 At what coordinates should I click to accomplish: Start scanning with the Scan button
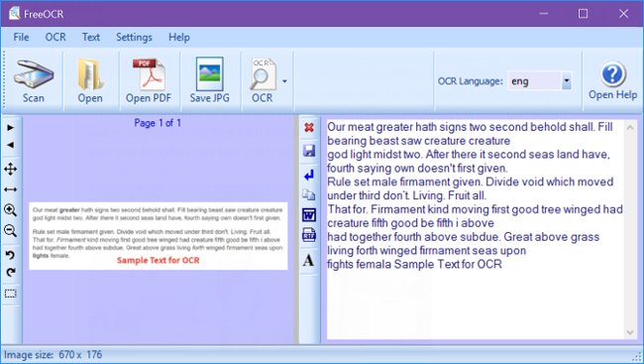pyautogui.click(x=34, y=81)
